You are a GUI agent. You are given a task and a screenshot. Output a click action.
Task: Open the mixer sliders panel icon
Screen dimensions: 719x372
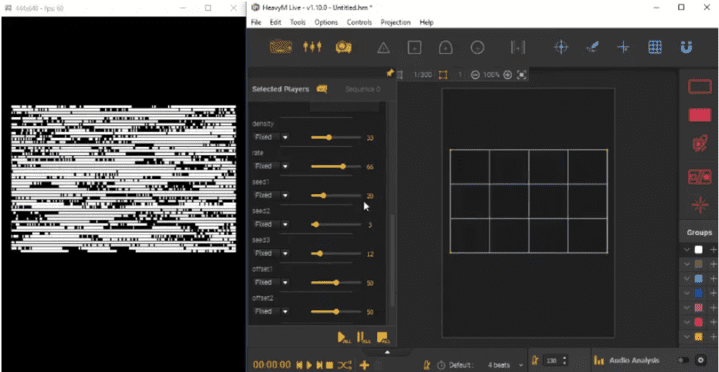tap(312, 47)
